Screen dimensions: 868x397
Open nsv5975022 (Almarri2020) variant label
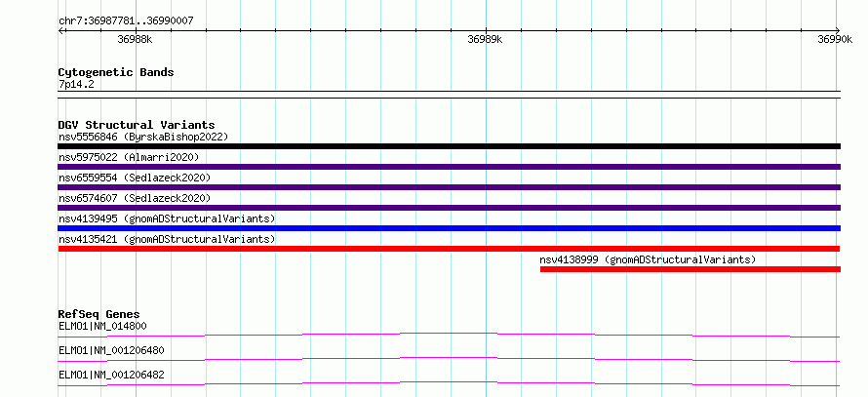129,157
